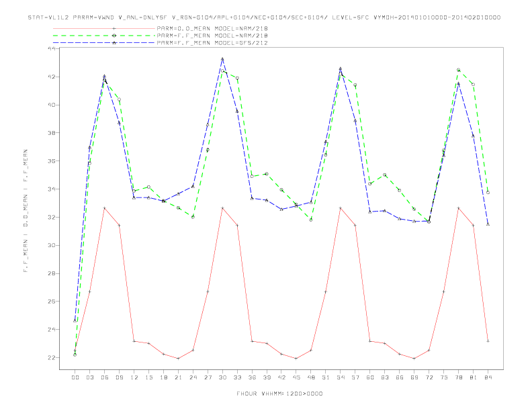Click x-axis tick label 30
The height and width of the screenshot is (411, 532).
[x=222, y=377]
